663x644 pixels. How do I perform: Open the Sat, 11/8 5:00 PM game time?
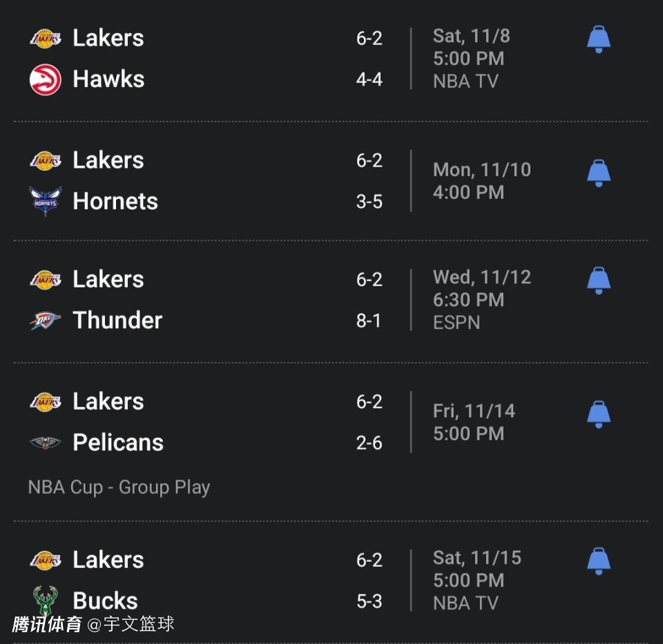point(470,47)
